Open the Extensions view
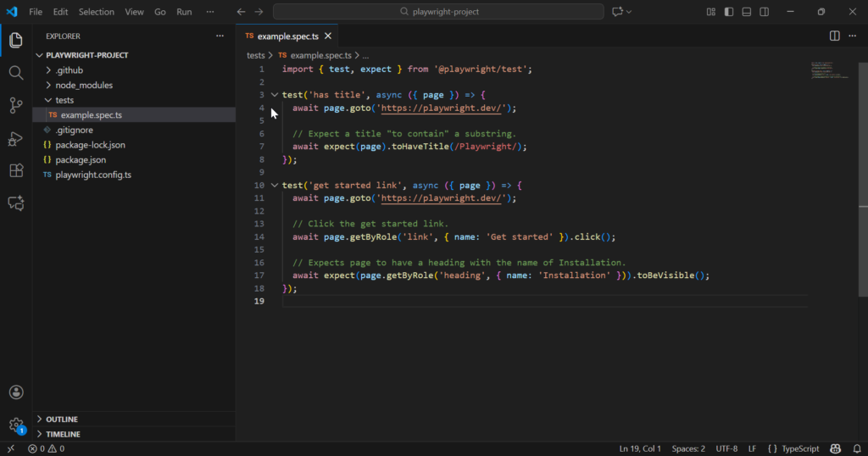Screen dimensions: 868x456 pyautogui.click(x=15, y=170)
